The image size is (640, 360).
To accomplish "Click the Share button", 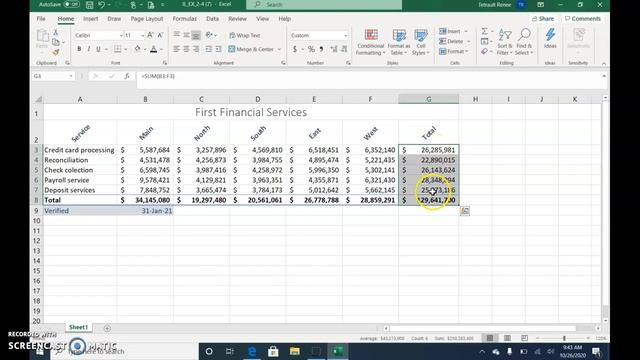I will (x=543, y=19).
